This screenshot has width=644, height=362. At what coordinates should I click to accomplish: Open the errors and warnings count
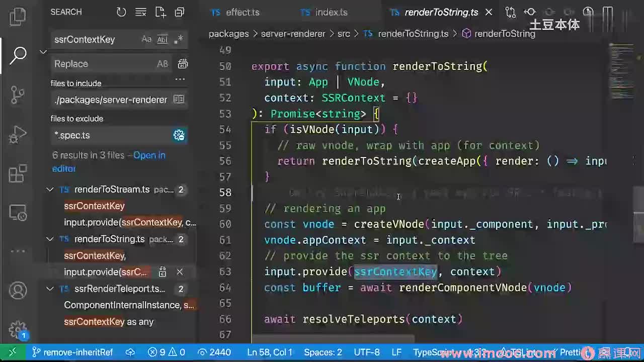coord(167,352)
